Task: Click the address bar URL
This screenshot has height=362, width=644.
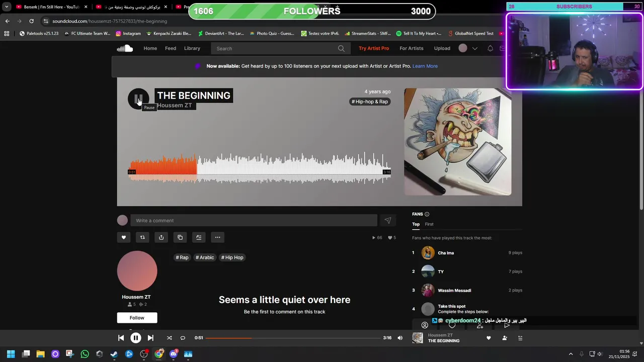Action: tap(110, 21)
